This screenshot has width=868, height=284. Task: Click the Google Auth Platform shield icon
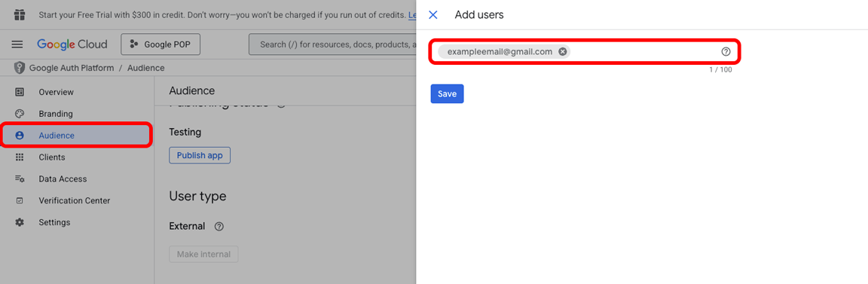click(x=20, y=68)
